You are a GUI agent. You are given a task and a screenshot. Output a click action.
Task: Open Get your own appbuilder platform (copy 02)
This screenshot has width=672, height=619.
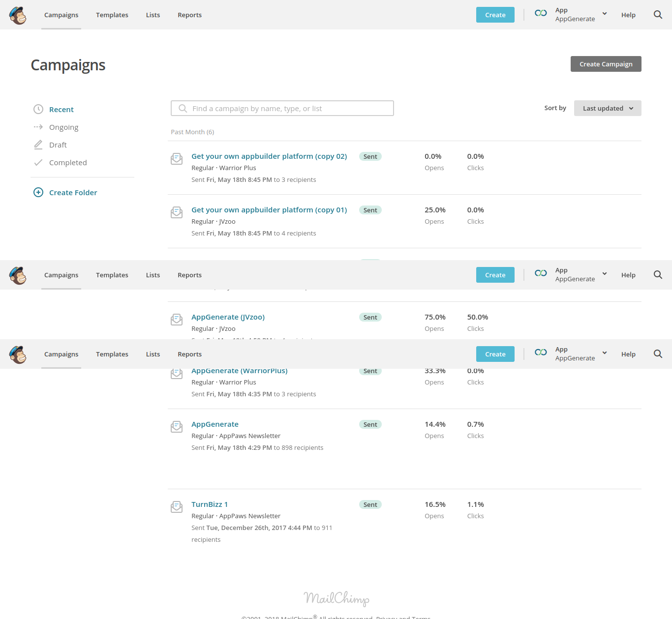(269, 156)
